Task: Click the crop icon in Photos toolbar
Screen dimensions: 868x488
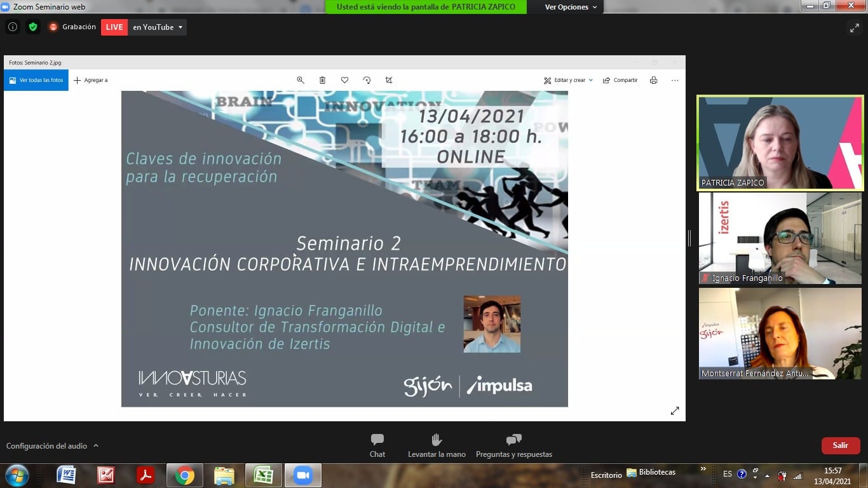Action: [x=389, y=80]
